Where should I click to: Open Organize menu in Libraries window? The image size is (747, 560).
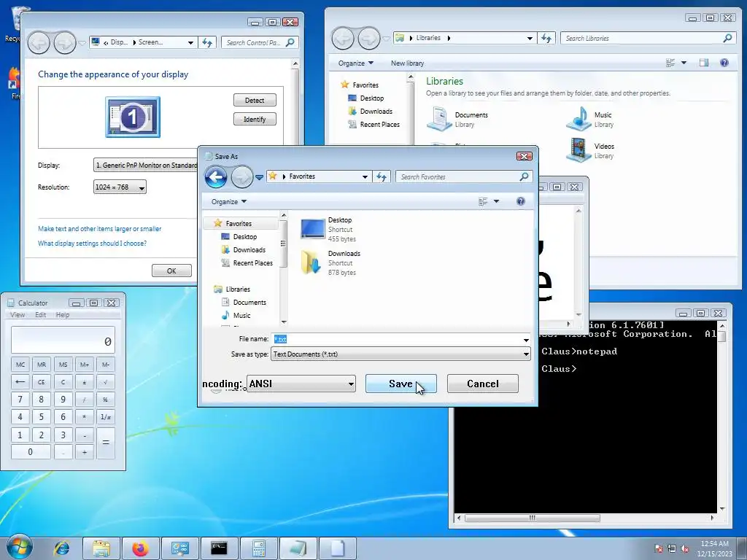[355, 63]
